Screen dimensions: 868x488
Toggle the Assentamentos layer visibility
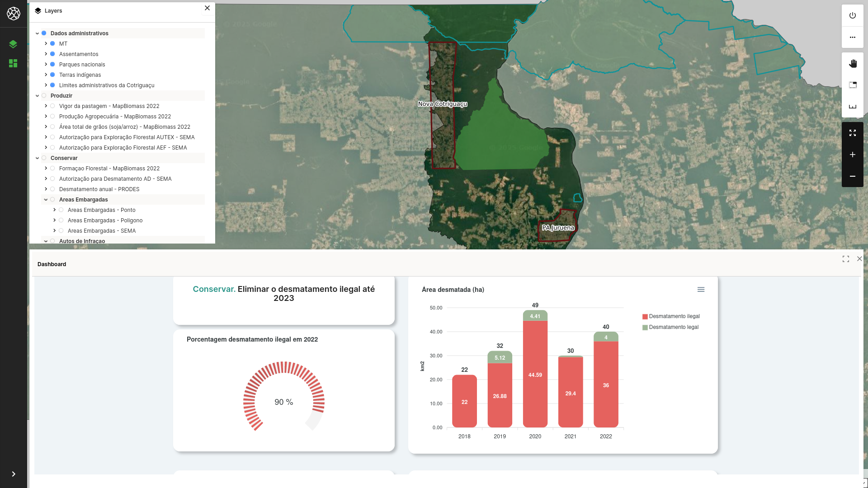tap(52, 54)
